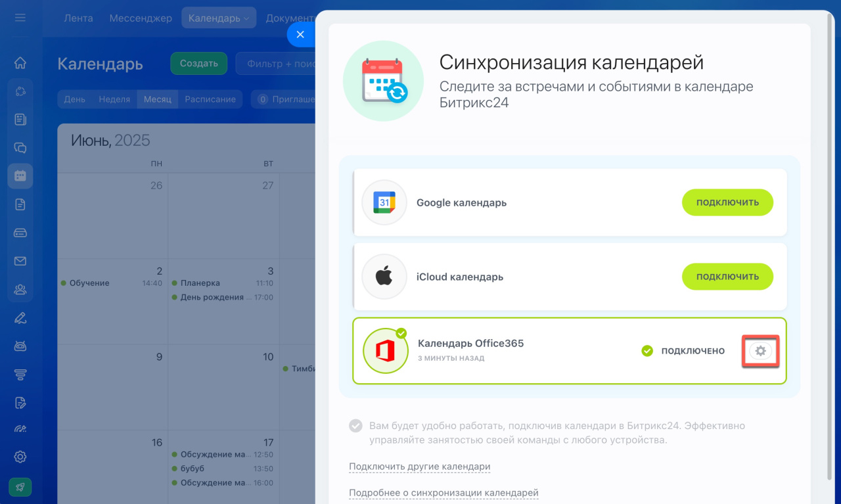Open Office365 calendar settings gear

click(761, 351)
